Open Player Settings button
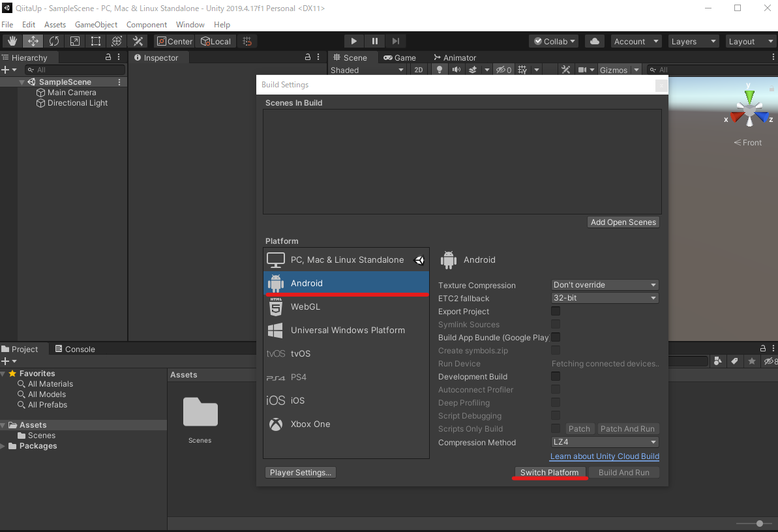Screen dimensions: 778x532 300,472
